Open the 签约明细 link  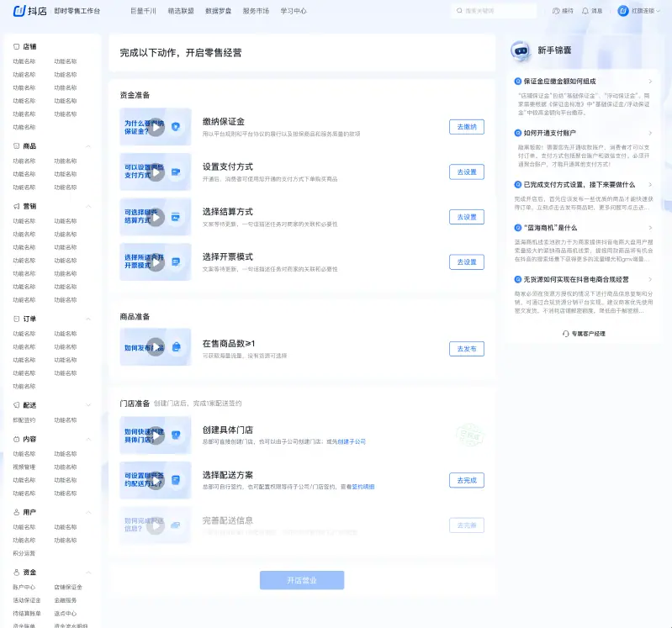(363, 487)
